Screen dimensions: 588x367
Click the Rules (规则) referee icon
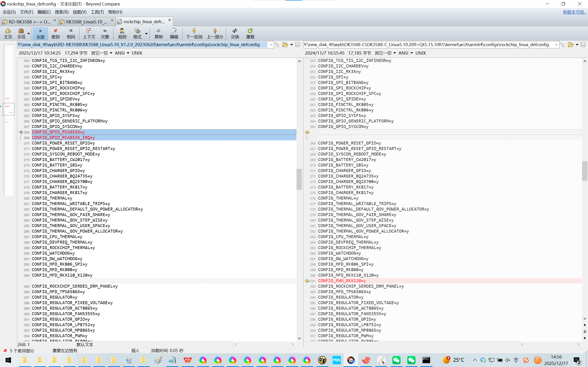122,33
